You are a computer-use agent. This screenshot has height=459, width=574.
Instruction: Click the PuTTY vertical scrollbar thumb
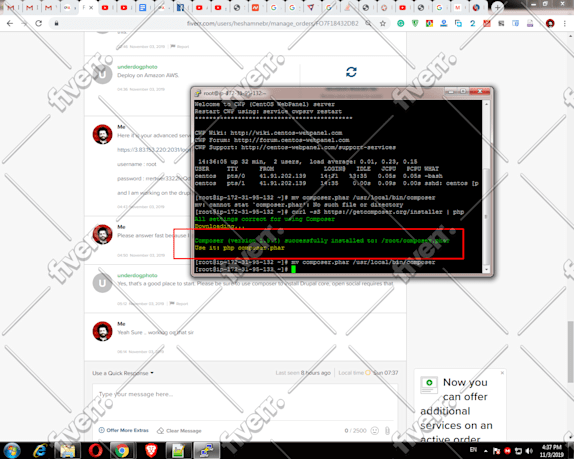click(486, 216)
